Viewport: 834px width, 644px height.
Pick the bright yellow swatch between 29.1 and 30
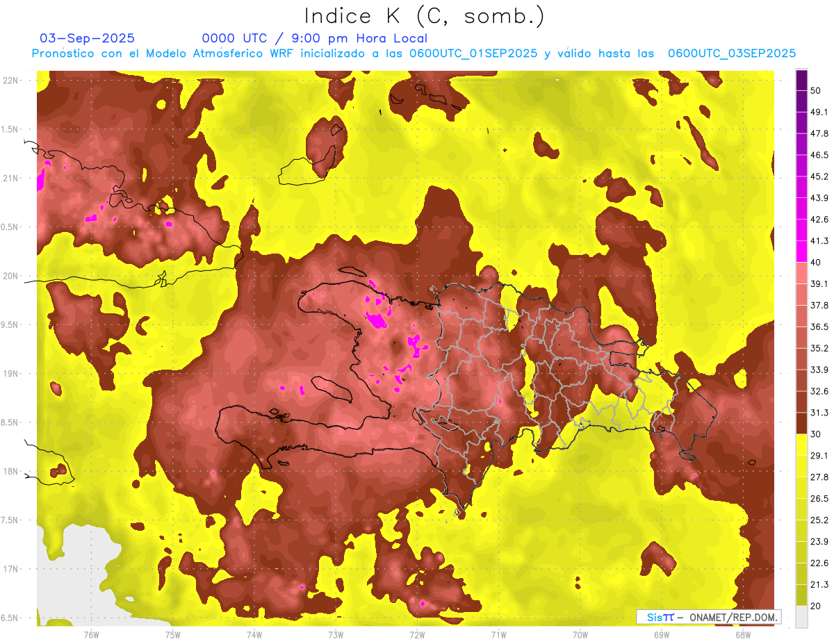pos(801,445)
